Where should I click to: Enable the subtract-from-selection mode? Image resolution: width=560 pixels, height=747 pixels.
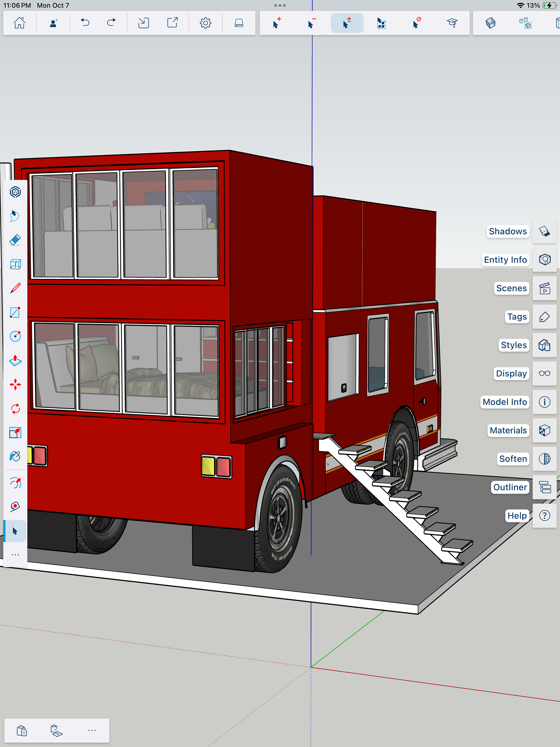(x=312, y=23)
